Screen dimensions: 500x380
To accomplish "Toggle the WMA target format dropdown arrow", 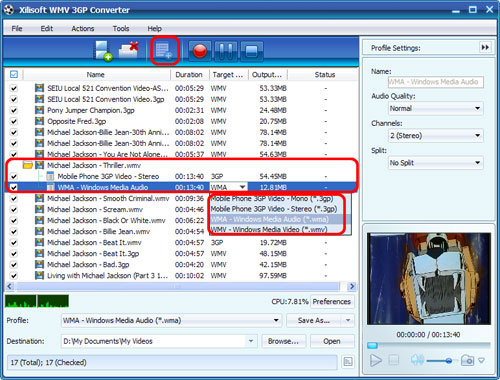I will (x=242, y=187).
